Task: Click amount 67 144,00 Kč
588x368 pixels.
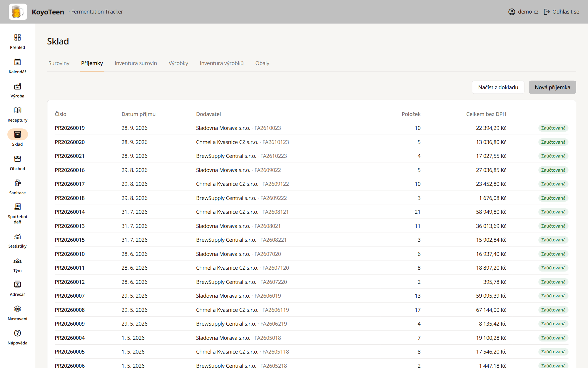Action: click(x=491, y=310)
